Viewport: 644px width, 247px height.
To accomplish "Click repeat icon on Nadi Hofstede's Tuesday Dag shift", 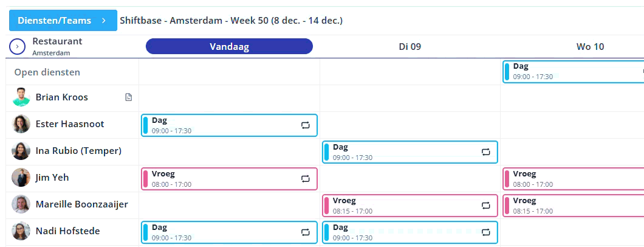I will tap(486, 232).
